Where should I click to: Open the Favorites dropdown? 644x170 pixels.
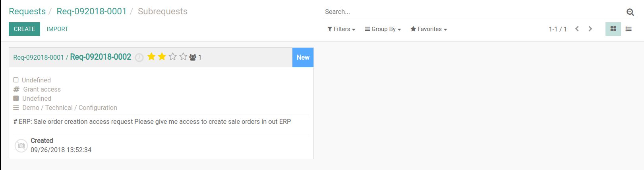(x=429, y=29)
